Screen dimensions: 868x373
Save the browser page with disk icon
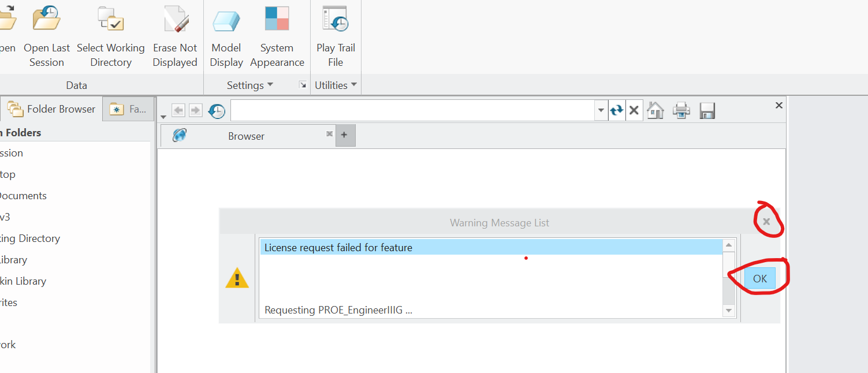pos(707,110)
